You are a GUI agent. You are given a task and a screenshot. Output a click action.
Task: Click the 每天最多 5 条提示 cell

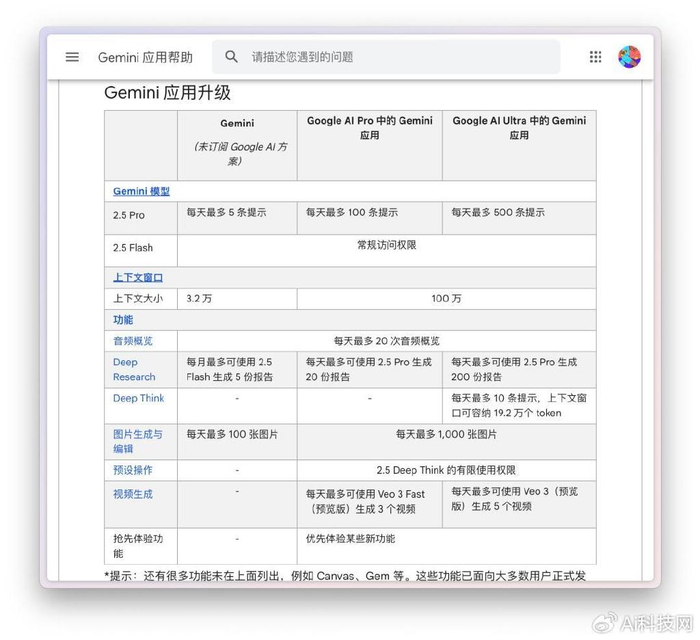tap(237, 218)
